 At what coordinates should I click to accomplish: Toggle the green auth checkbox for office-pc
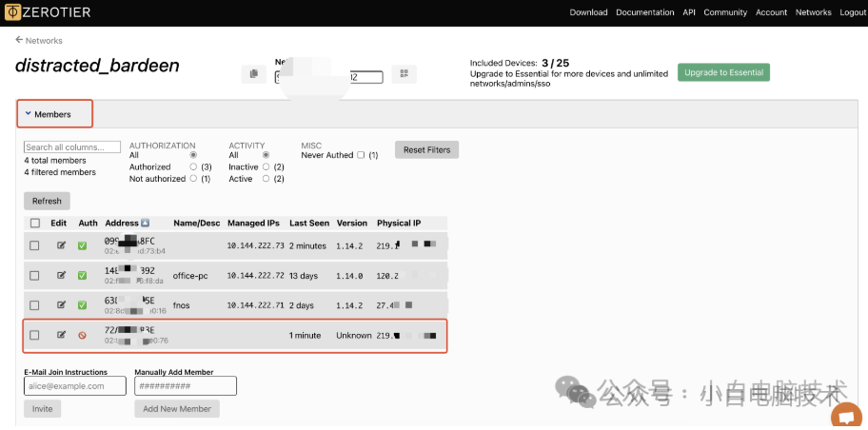tap(83, 276)
